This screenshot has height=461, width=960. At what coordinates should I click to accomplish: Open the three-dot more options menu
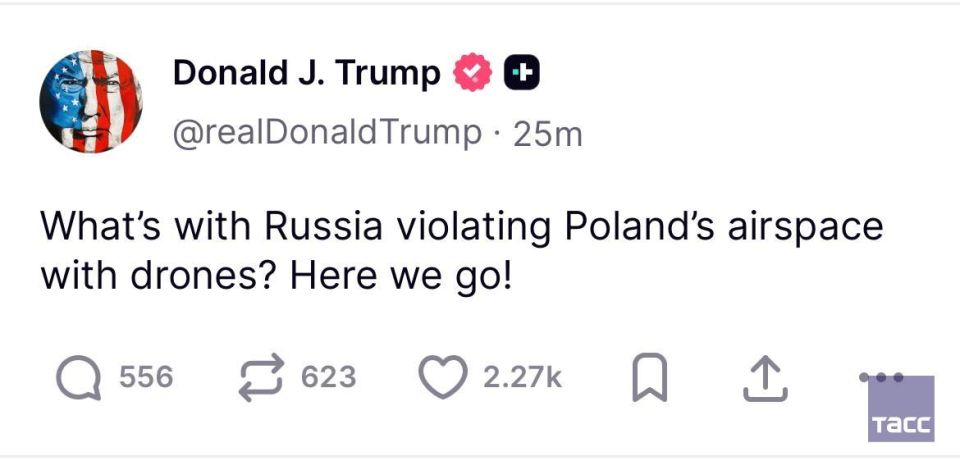[x=882, y=378]
